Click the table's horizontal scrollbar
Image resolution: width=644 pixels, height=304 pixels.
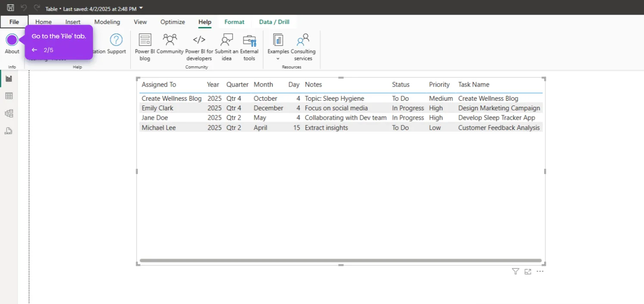341,261
